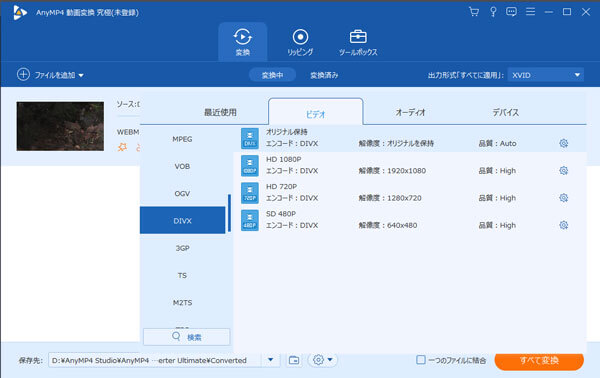Select TS format in sidebar
This screenshot has width=600, height=378.
(x=183, y=275)
